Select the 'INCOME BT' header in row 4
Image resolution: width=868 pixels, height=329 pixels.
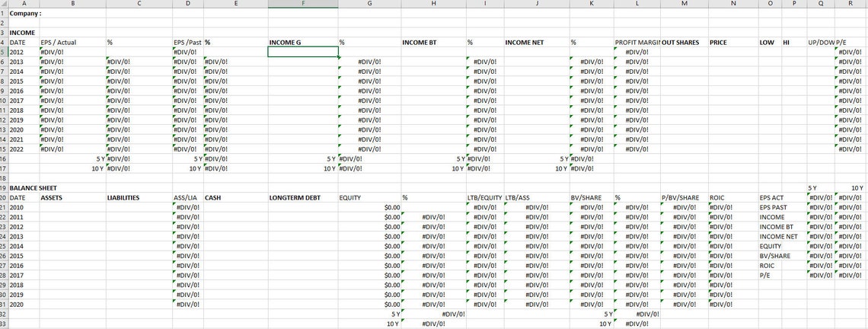click(x=434, y=42)
